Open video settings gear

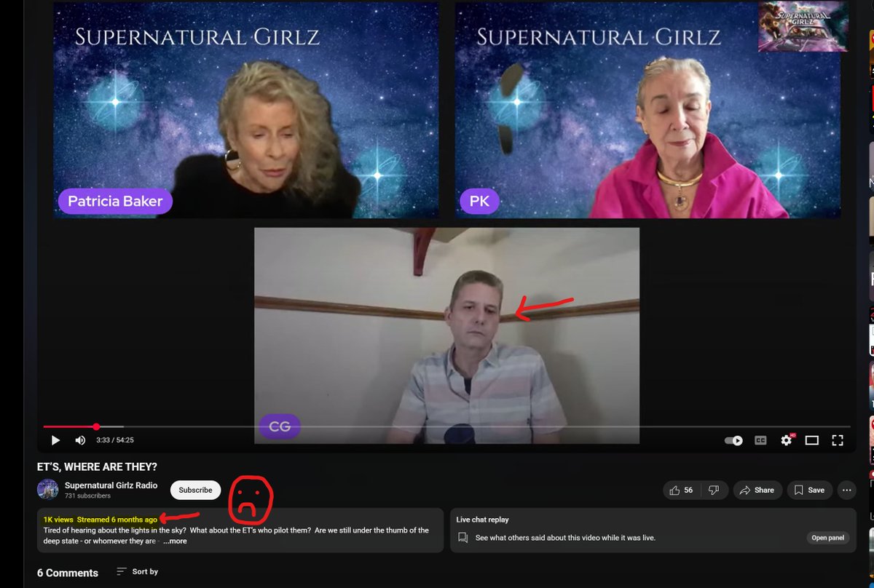point(787,440)
